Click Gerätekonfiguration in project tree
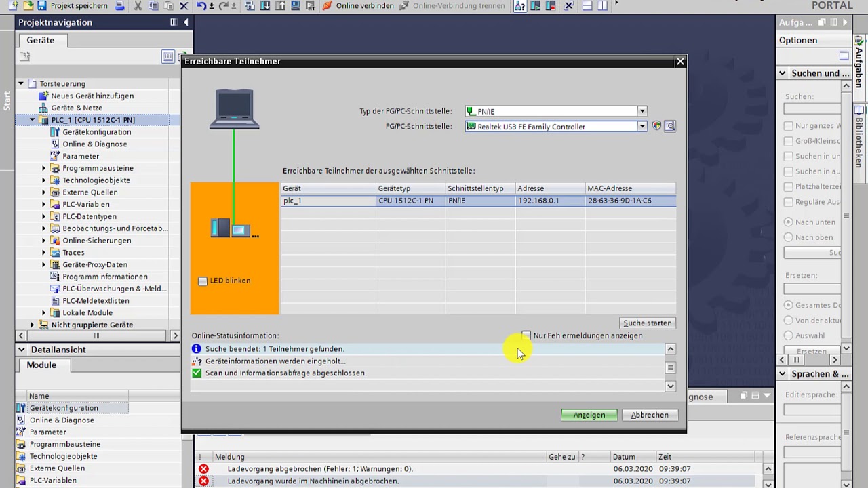The image size is (868, 488). point(97,132)
